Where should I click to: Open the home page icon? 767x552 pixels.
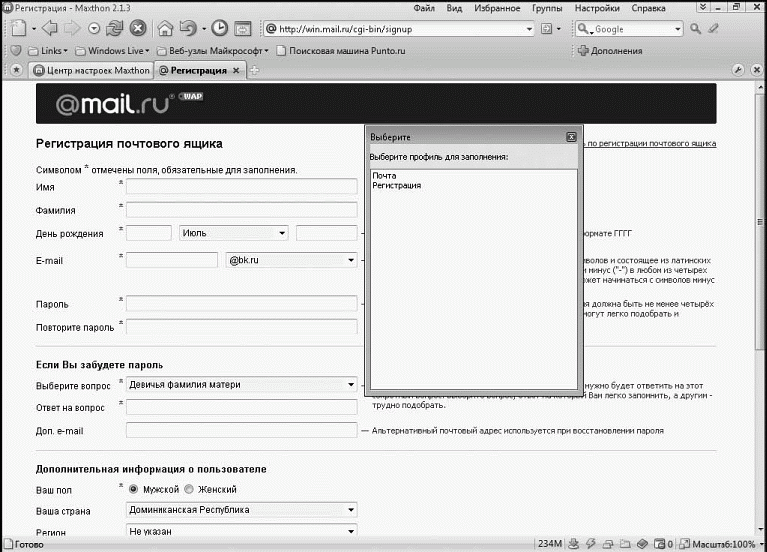(x=165, y=29)
